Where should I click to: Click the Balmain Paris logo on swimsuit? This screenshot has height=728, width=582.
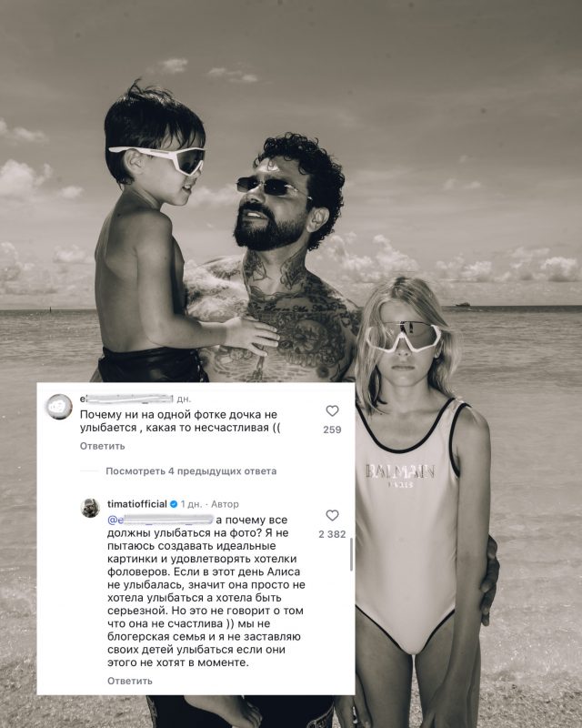(400, 474)
